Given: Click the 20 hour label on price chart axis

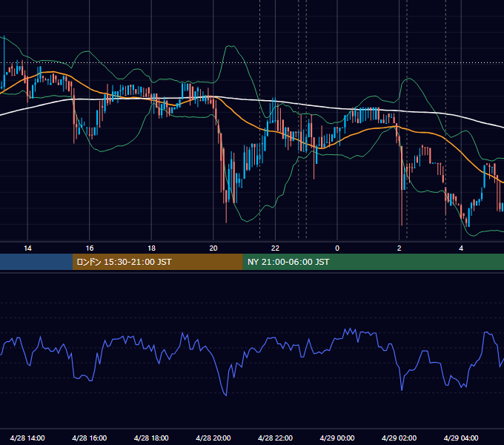Looking at the screenshot, I should coord(213,248).
